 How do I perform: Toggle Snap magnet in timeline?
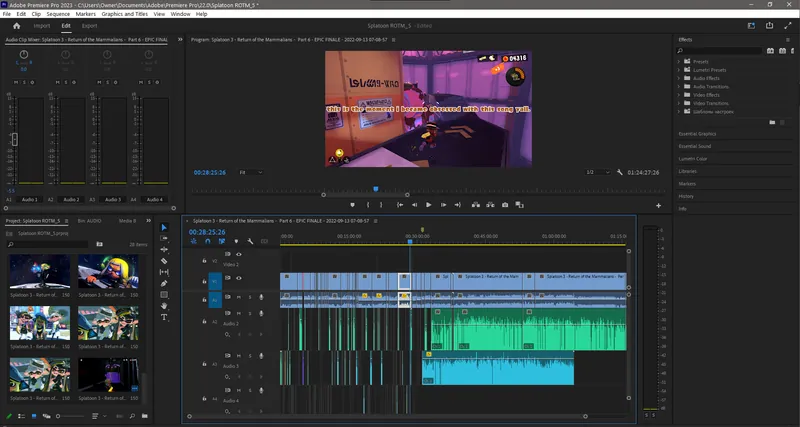(x=208, y=241)
